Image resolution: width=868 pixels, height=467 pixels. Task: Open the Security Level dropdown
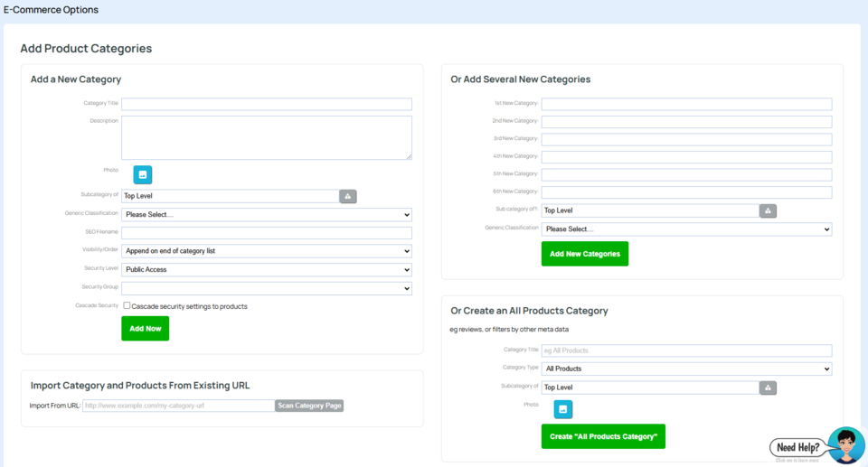tap(267, 269)
